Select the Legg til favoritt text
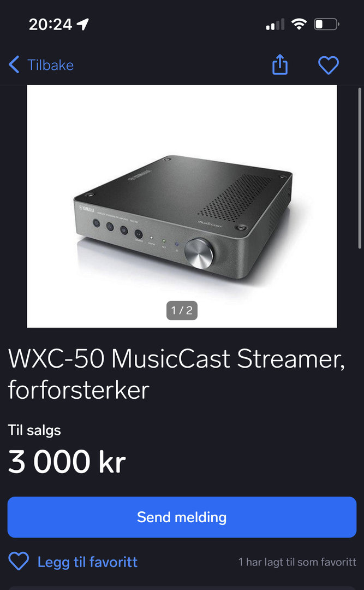Screen dimensions: 364x590 [87, 562]
